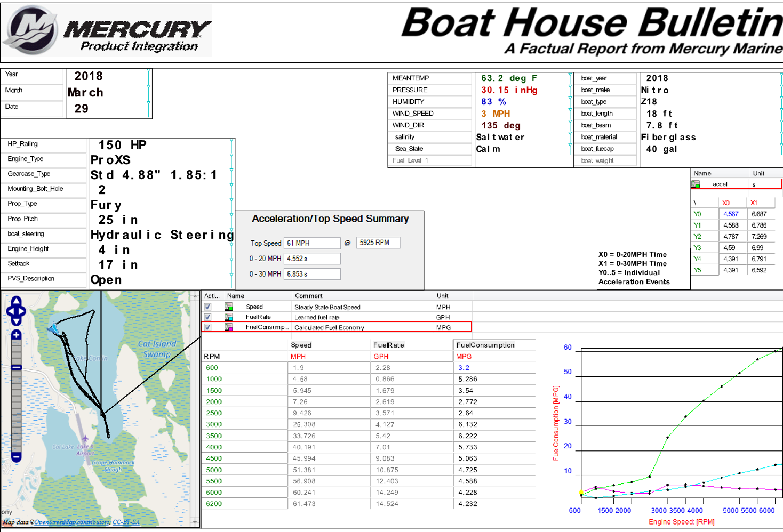The width and height of the screenshot is (783, 532).
Task: Select the 3000 RPM row label
Action: pyautogui.click(x=214, y=424)
